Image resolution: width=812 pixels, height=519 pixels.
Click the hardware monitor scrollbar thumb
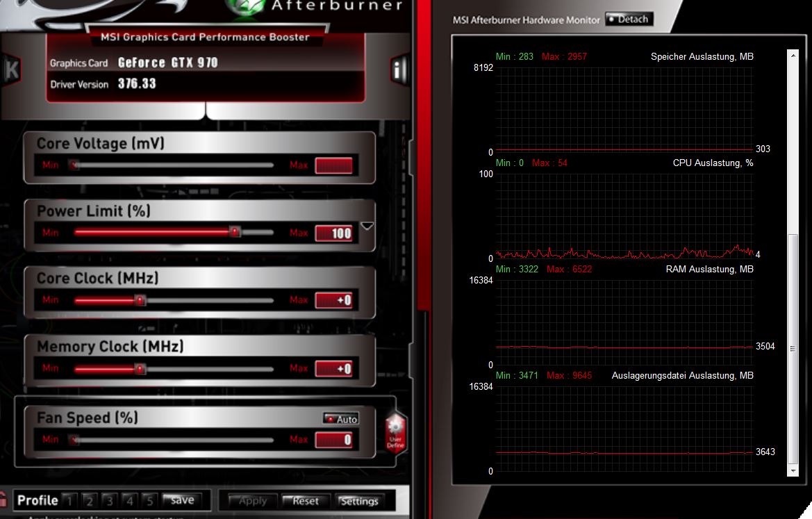tap(793, 349)
